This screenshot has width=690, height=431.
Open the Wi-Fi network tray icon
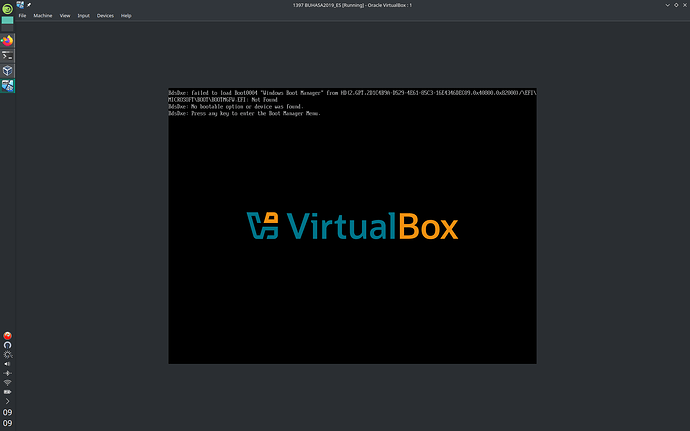tap(7, 383)
